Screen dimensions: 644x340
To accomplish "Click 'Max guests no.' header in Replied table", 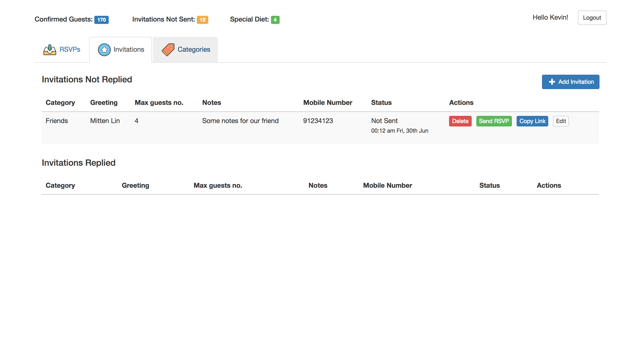I will [x=218, y=186].
